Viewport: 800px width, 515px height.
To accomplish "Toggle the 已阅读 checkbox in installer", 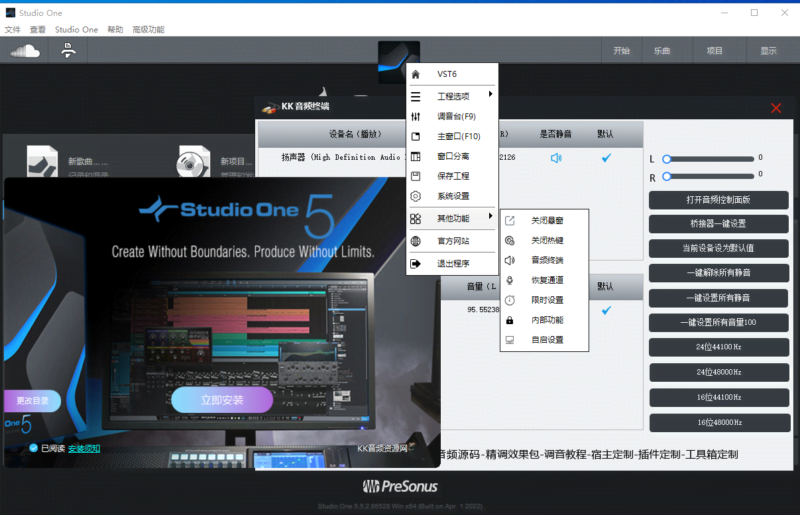I will pyautogui.click(x=34, y=448).
